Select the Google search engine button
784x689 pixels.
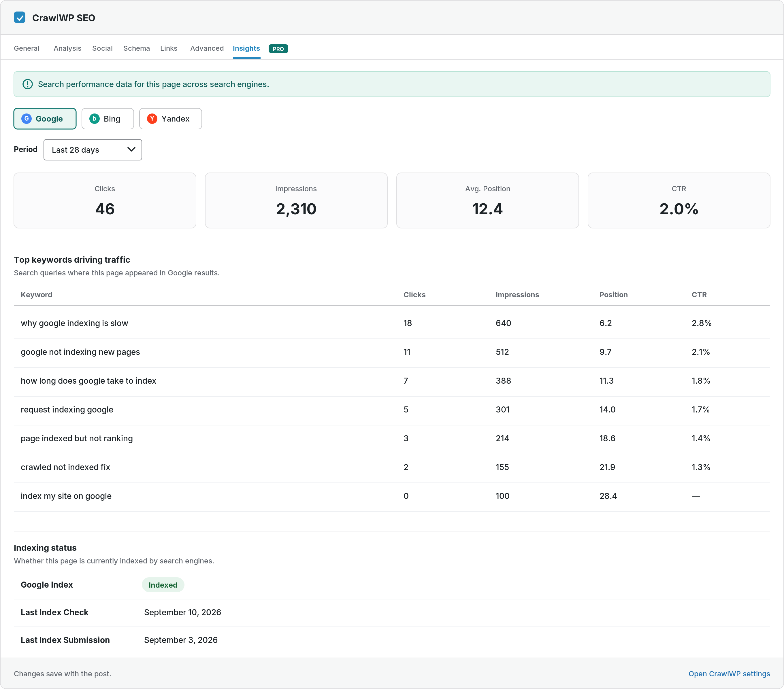point(45,119)
